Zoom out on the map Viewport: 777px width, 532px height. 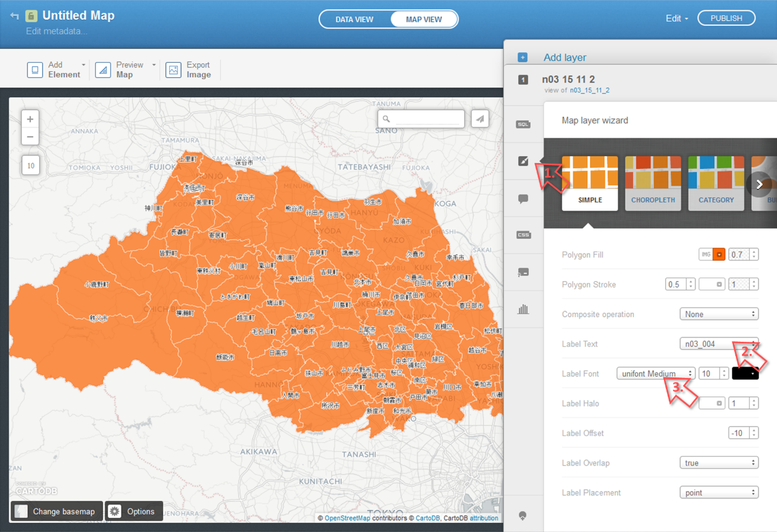(x=30, y=136)
